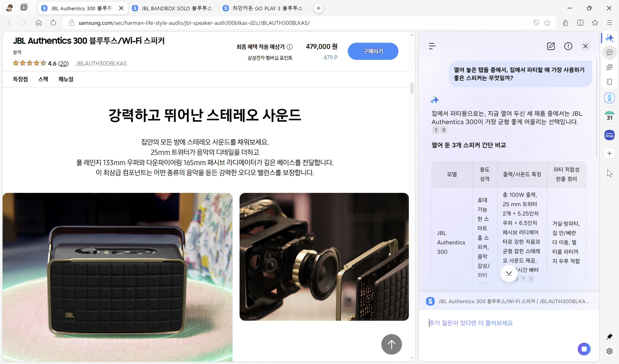Click the new chat edit icon
Image resolution: width=619 pixels, height=364 pixels.
[551, 46]
